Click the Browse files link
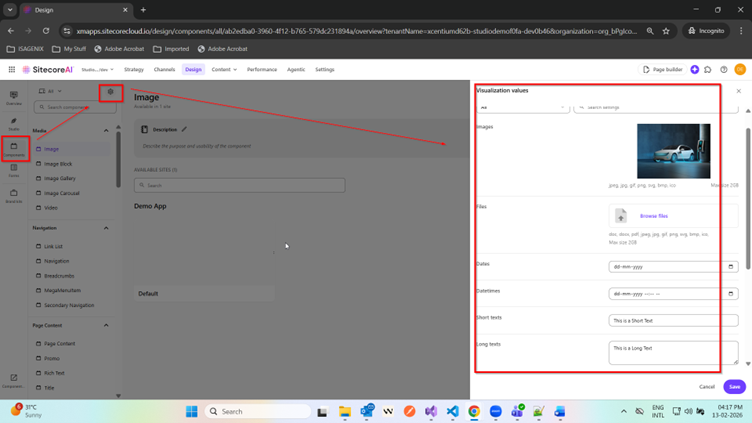 (x=654, y=216)
